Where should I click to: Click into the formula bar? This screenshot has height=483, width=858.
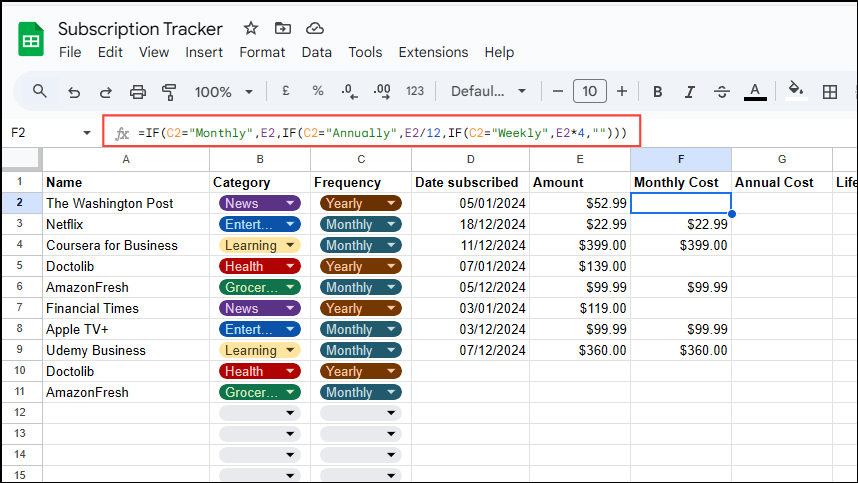383,133
